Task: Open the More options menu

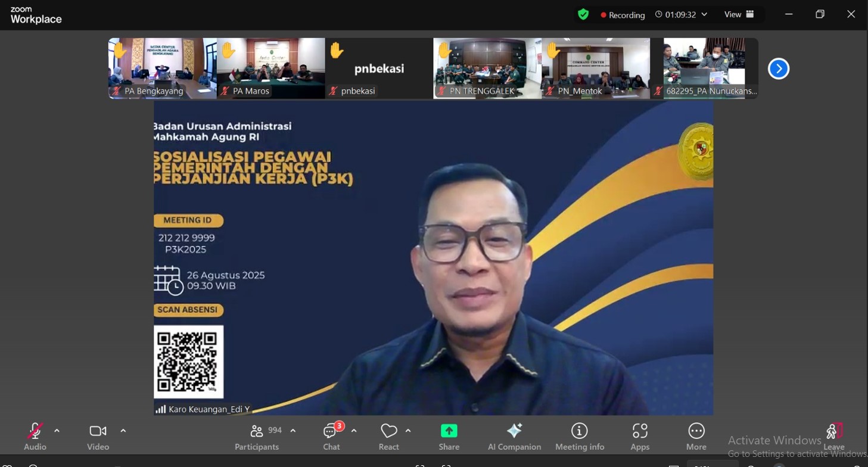Action: tap(696, 437)
